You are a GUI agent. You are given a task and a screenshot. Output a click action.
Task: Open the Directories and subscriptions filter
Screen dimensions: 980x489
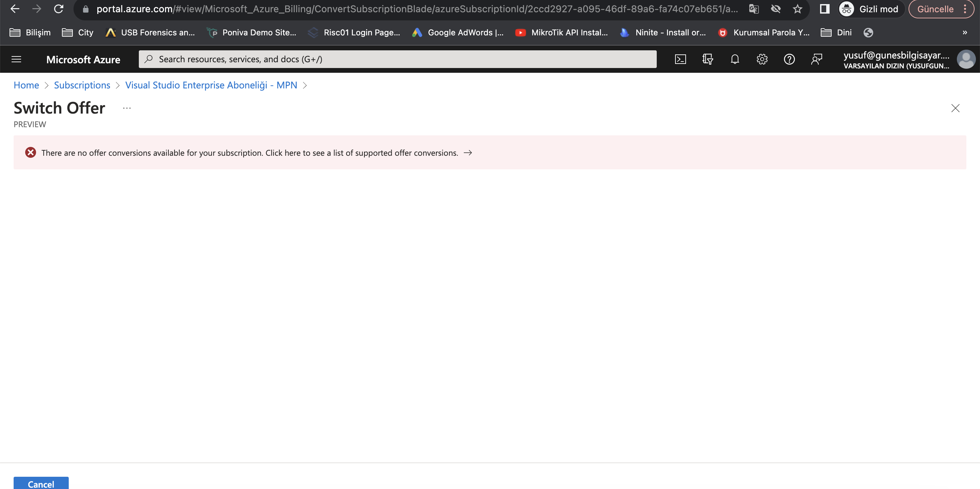tap(708, 59)
